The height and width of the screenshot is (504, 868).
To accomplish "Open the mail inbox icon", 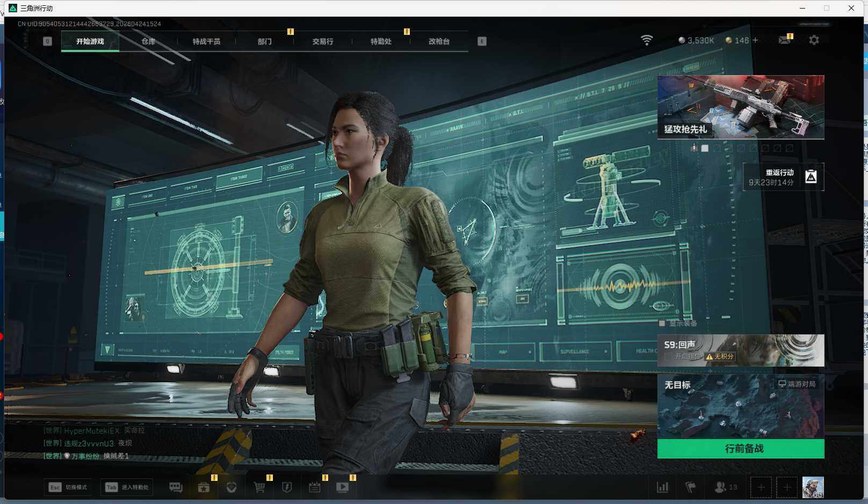I will tap(784, 41).
